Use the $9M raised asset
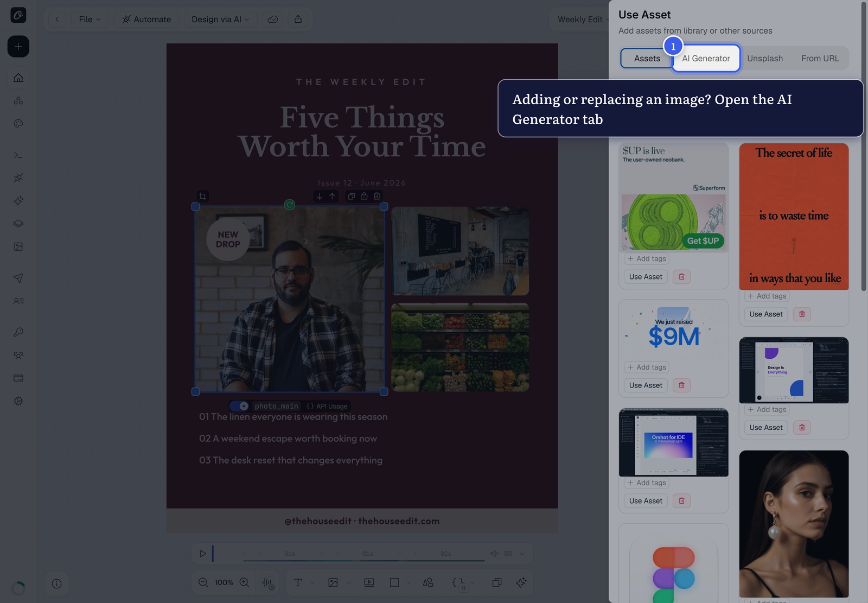 coord(646,385)
